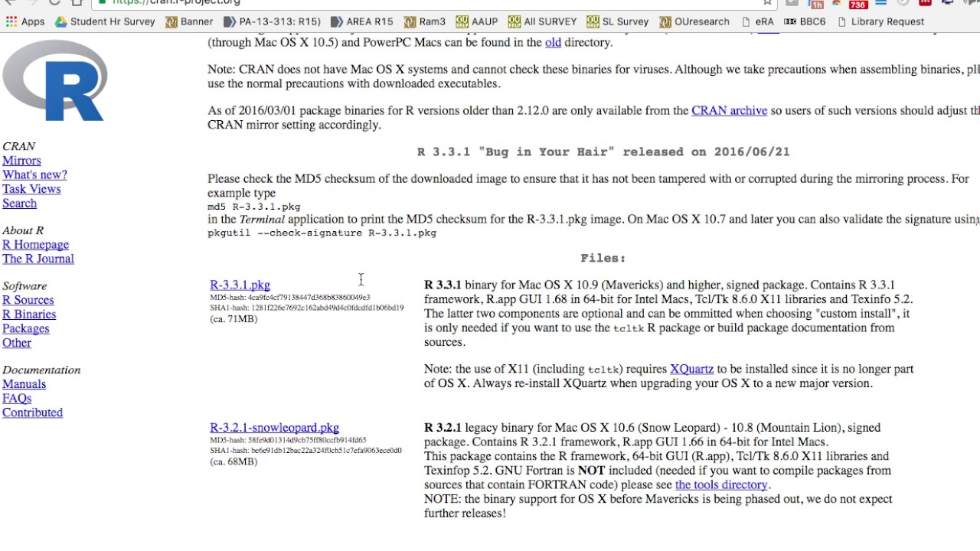980x551 pixels.
Task: Click the '(ca. 68MB)' size text
Action: pos(234,461)
